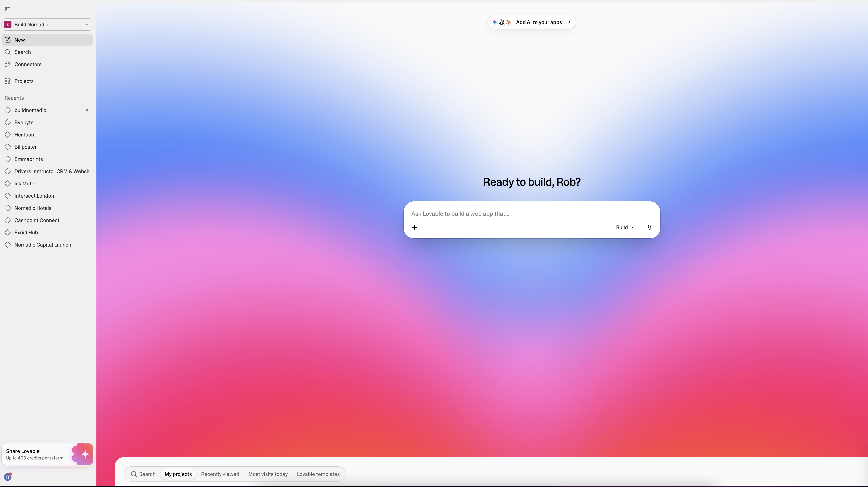Click the Ready to build, Rob? heading
The image size is (868, 487).
[x=532, y=182]
